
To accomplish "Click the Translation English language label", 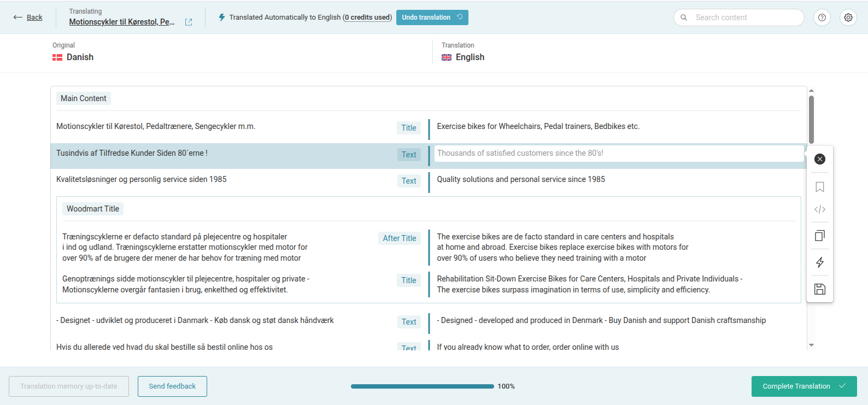I will (x=470, y=57).
